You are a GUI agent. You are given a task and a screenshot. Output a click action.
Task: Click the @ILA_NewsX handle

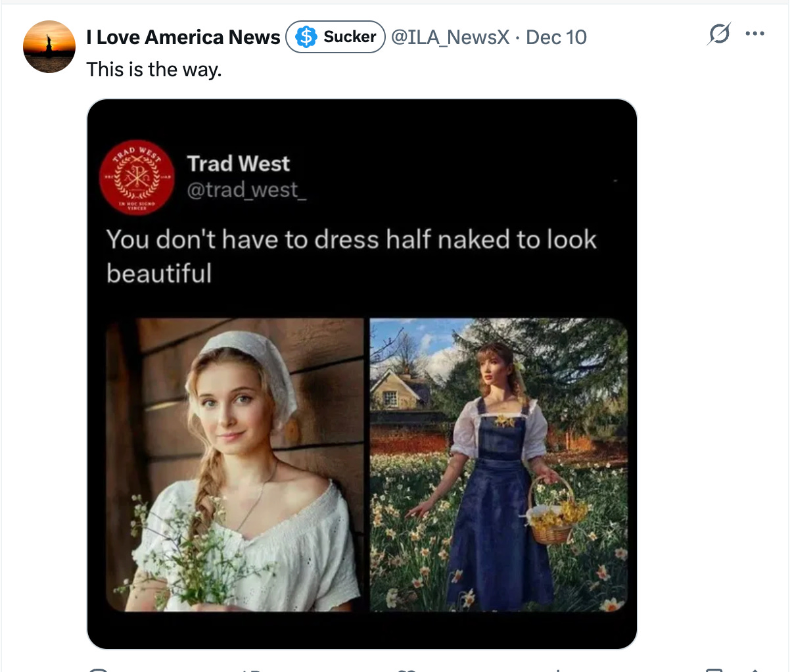[x=450, y=37]
